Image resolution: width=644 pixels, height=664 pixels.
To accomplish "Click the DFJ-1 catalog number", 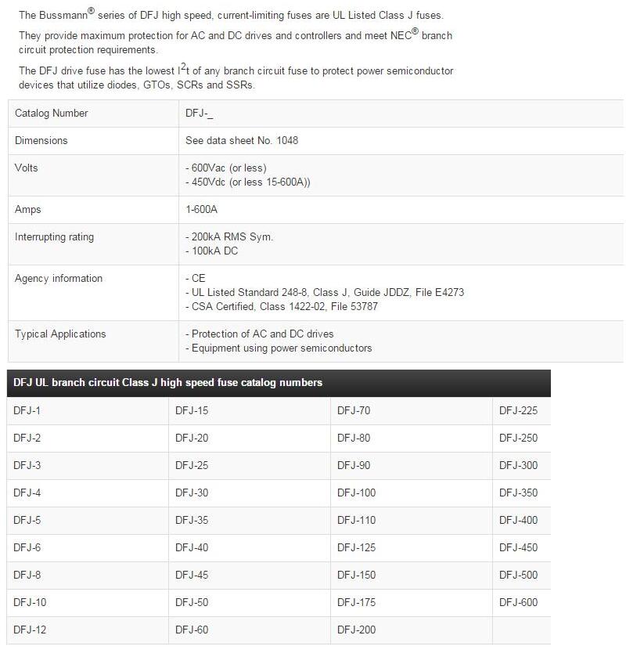I will coord(27,410).
